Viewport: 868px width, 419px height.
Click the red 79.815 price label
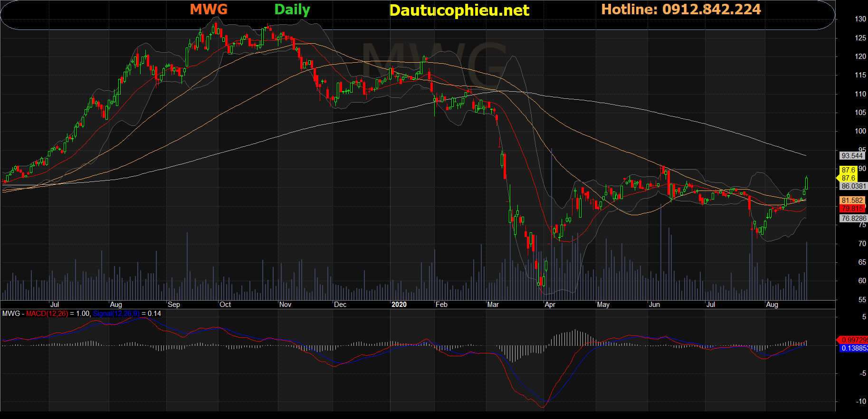[x=852, y=209]
